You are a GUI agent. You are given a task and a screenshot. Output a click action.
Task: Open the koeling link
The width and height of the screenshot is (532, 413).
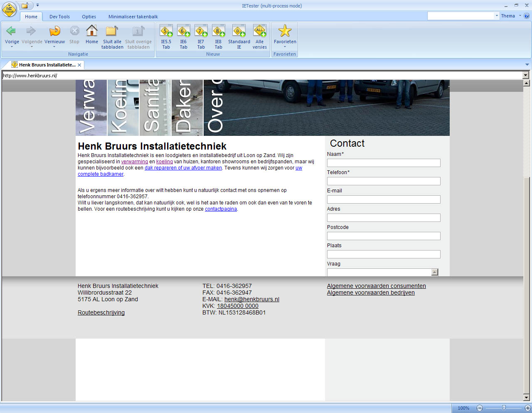tap(165, 162)
